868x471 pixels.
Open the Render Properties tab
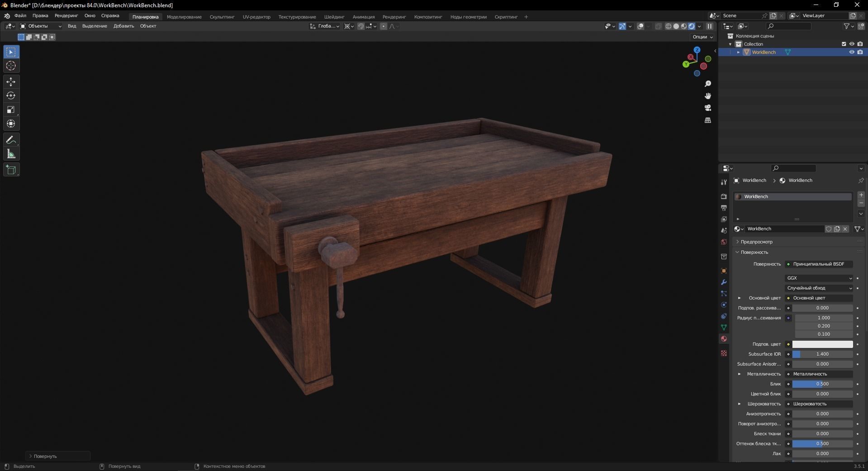(723, 197)
